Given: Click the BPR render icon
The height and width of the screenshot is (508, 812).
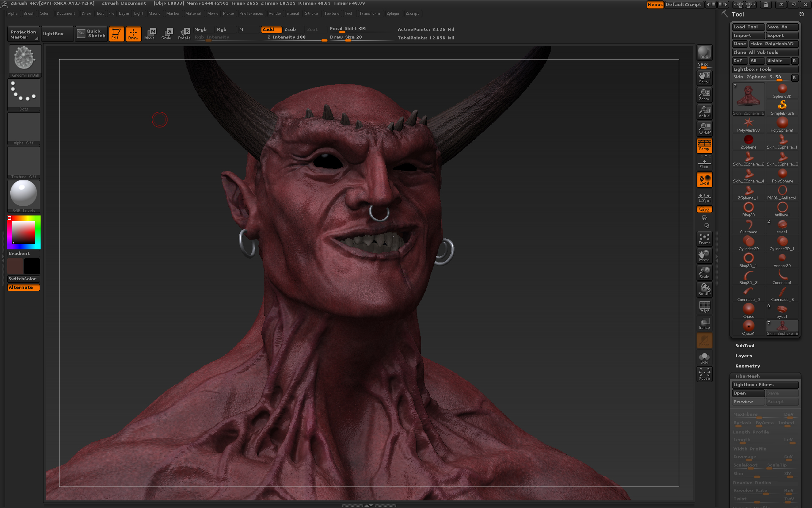Looking at the screenshot, I should pyautogui.click(x=704, y=52).
